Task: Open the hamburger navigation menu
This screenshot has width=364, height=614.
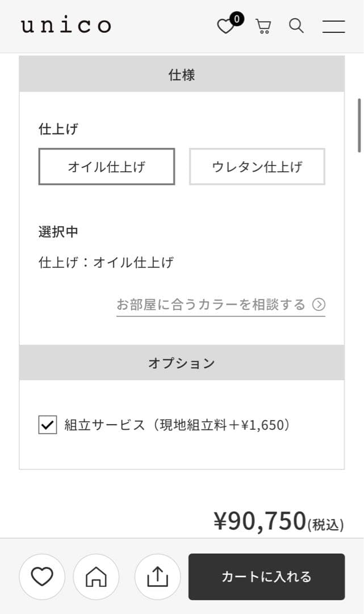Action: (333, 26)
